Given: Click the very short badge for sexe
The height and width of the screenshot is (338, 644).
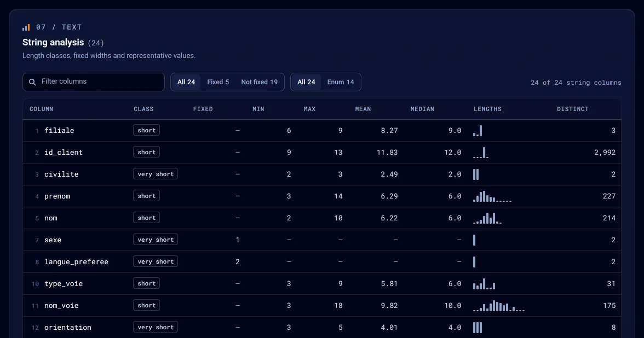Looking at the screenshot, I should [x=156, y=240].
